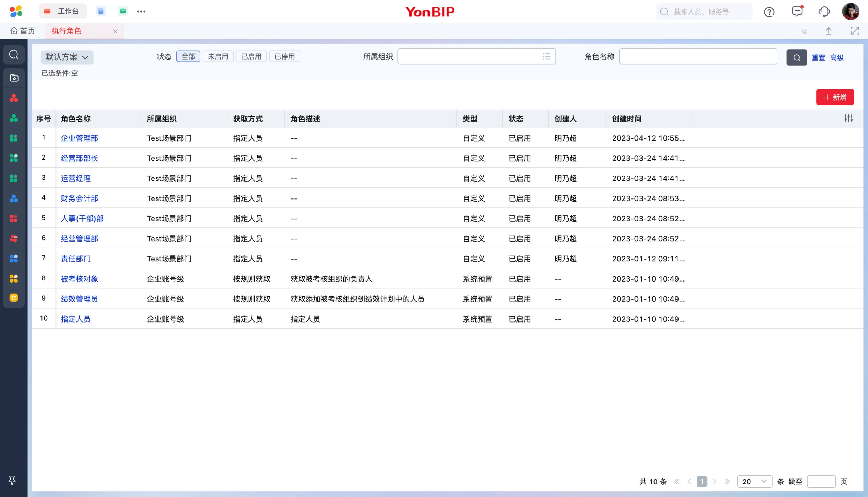This screenshot has height=497, width=868.
Task: Click the dark search button
Action: pyautogui.click(x=797, y=57)
